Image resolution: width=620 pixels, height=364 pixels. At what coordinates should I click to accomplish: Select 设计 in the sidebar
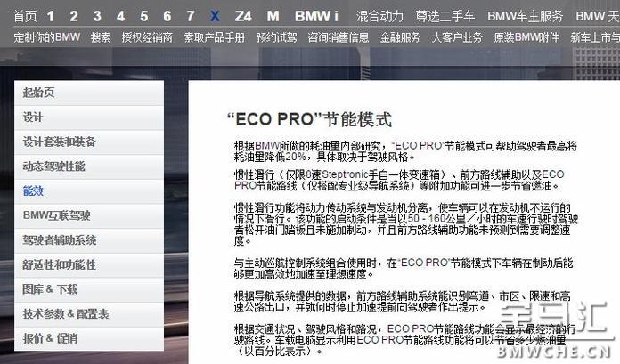[x=89, y=117]
